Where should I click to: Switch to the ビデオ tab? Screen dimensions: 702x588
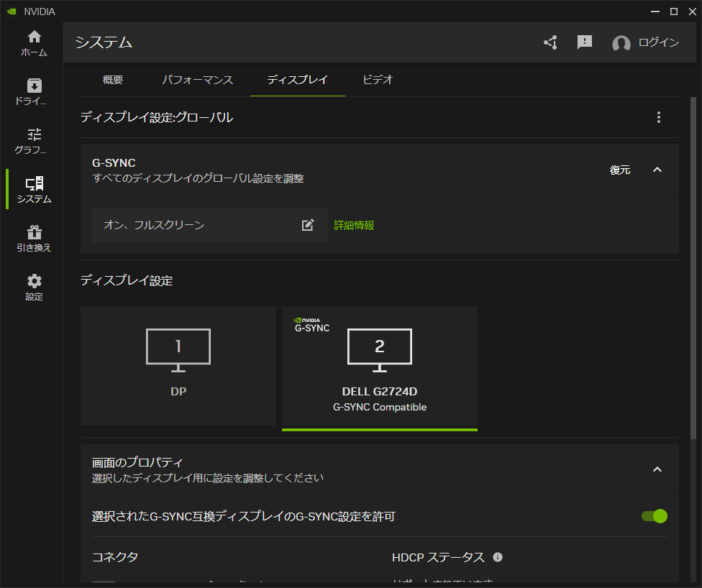[x=378, y=80]
